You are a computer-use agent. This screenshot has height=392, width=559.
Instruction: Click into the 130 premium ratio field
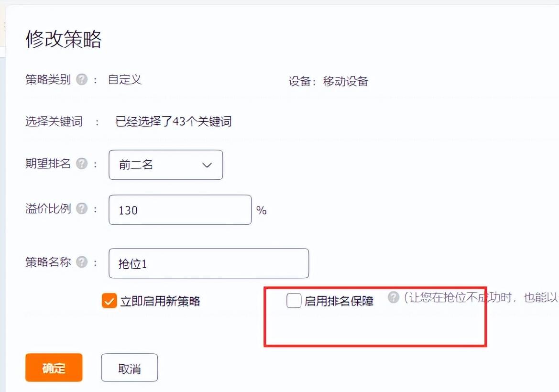tap(180, 210)
